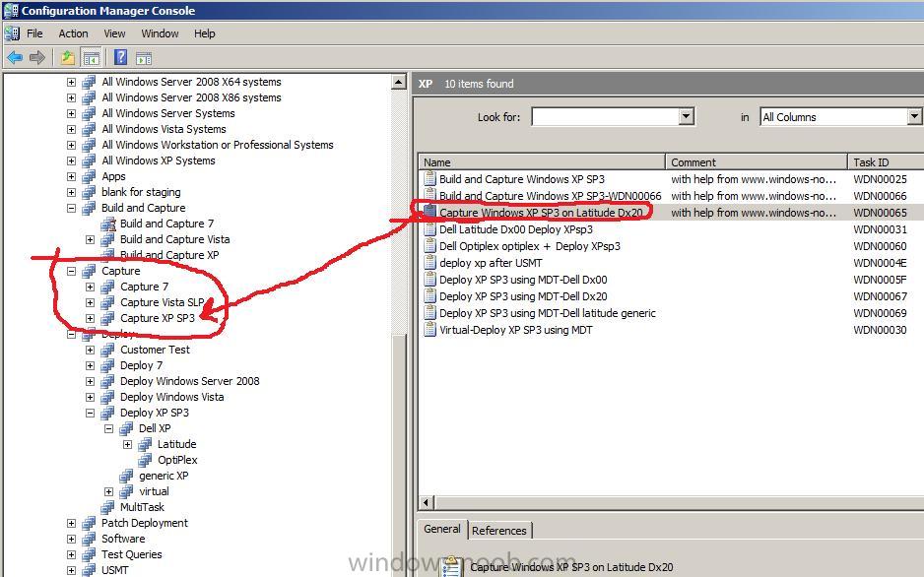This screenshot has height=577, width=924.
Task: Click the task sequence icon for Build and Capture Windows XP SP3
Action: pyautogui.click(x=429, y=179)
